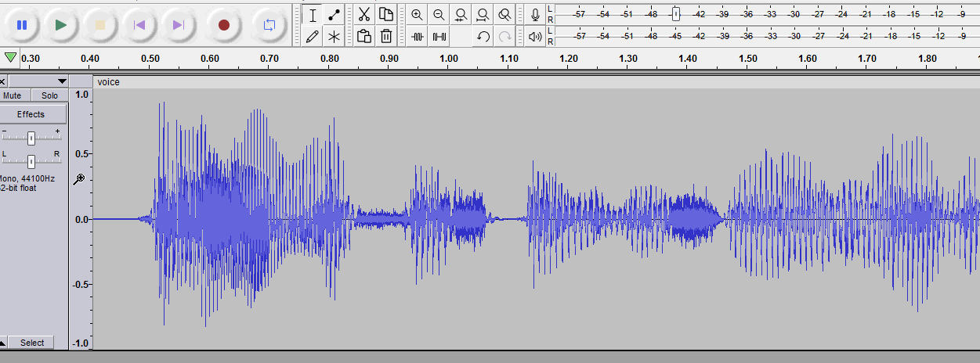Click the Paste clipboard icon
This screenshot has height=363, width=980.
pyautogui.click(x=364, y=36)
